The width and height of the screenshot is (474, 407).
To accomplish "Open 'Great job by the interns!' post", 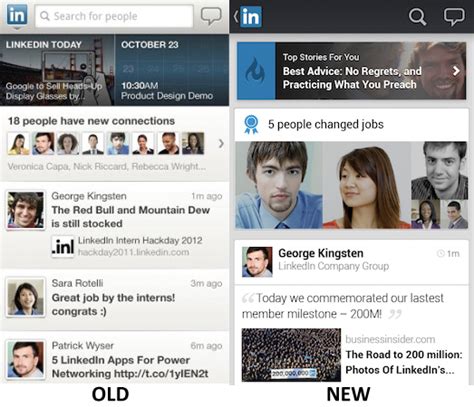I will [113, 304].
